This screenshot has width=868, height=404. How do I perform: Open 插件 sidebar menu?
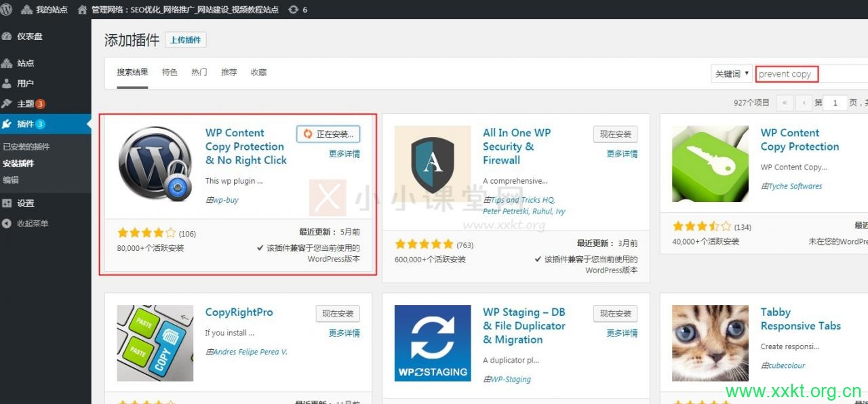[x=45, y=124]
